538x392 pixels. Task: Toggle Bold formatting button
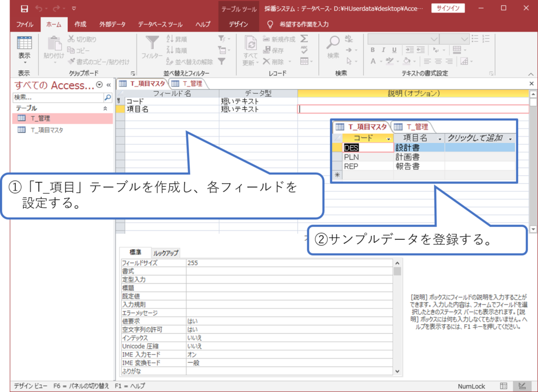[373, 50]
